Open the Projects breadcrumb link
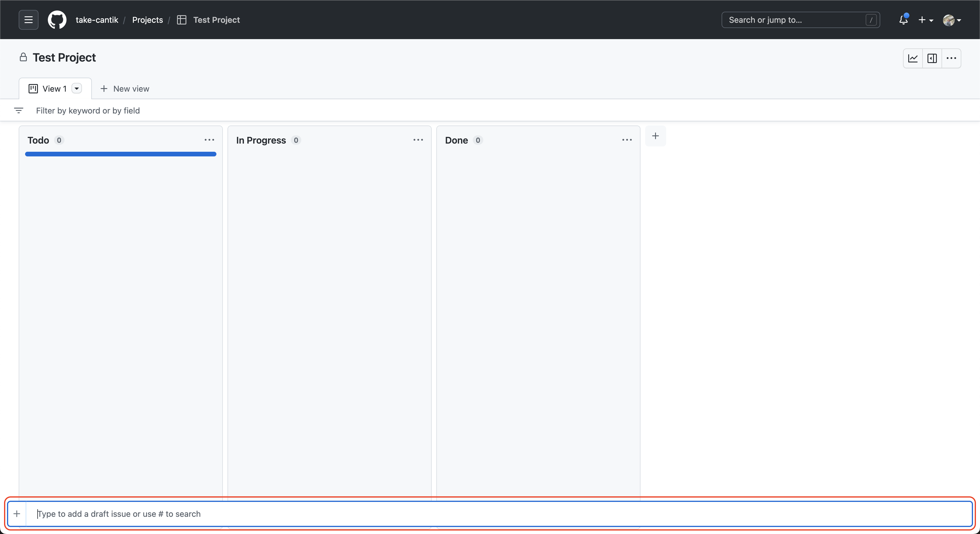 [x=147, y=20]
